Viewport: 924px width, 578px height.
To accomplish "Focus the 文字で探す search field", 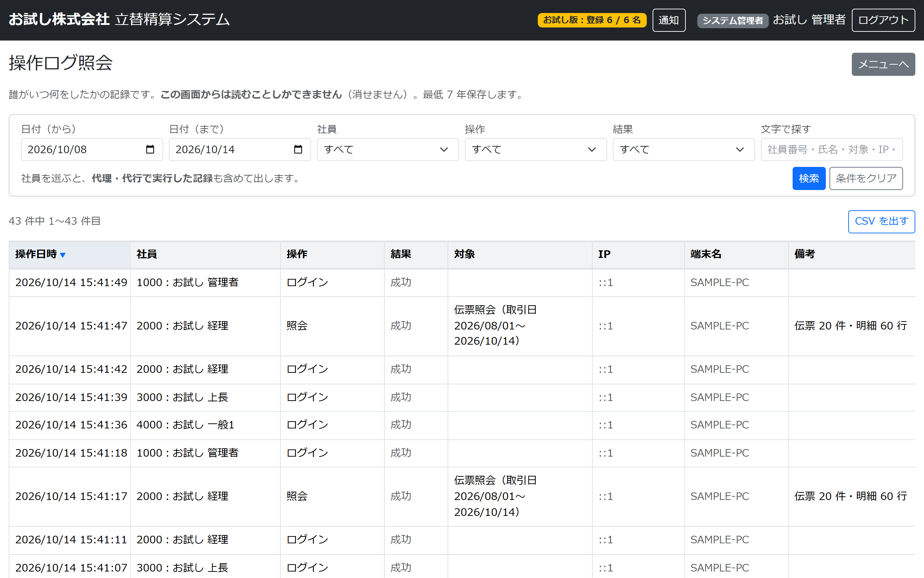I will pyautogui.click(x=832, y=150).
